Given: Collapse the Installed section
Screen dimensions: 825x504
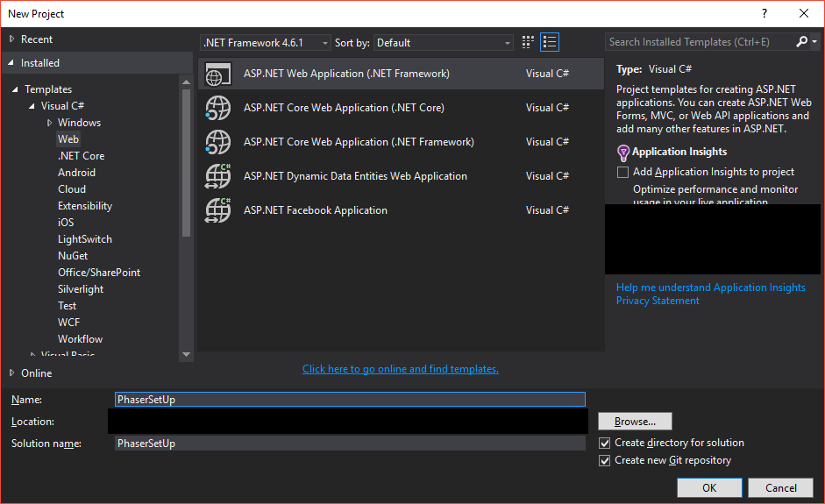Looking at the screenshot, I should pyautogui.click(x=11, y=62).
